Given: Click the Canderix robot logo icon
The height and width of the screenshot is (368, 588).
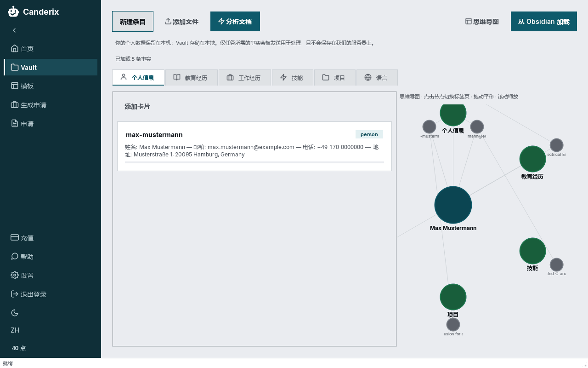Looking at the screenshot, I should [13, 11].
